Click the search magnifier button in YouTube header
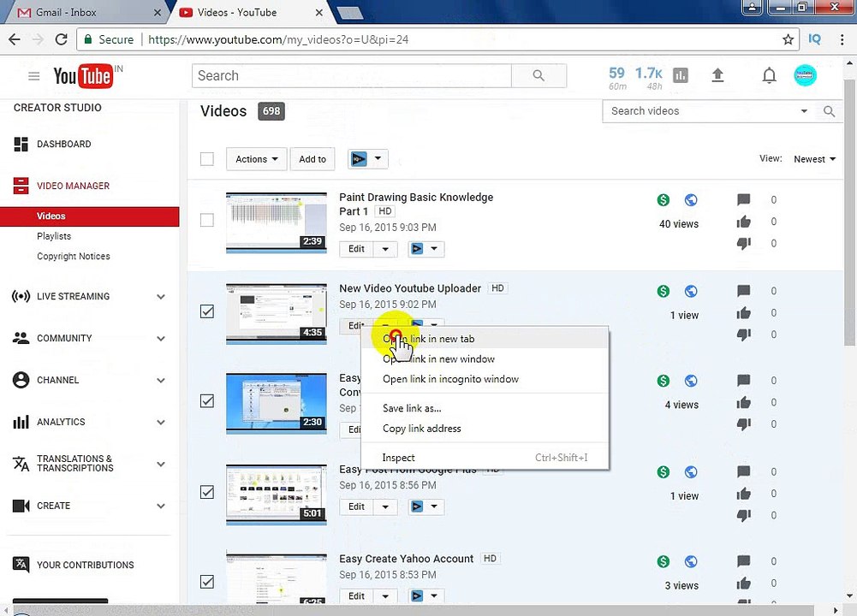This screenshot has width=857, height=616. click(539, 76)
